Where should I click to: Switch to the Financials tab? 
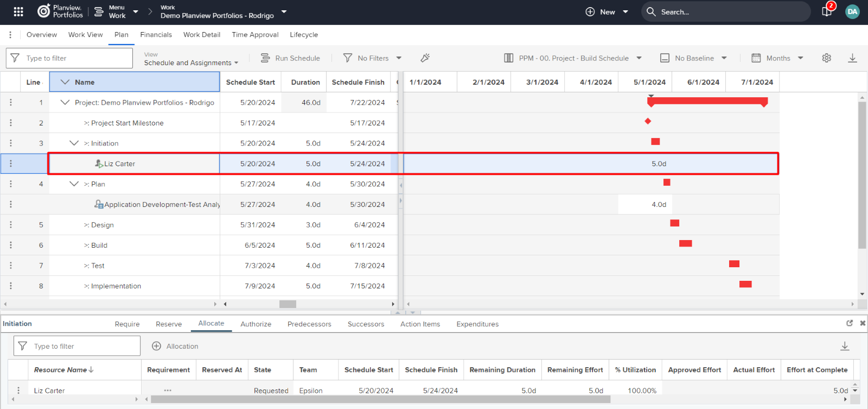coord(156,35)
